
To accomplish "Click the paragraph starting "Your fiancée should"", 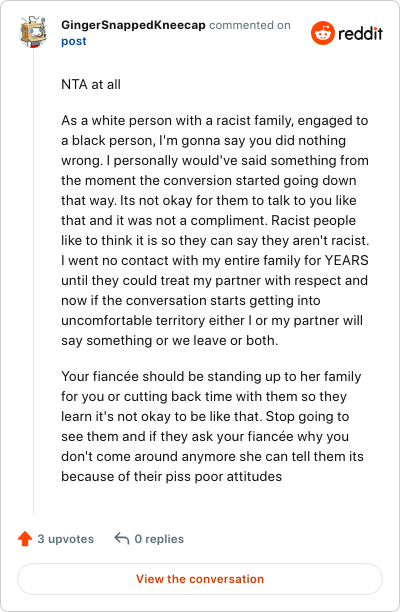I will pos(212,426).
